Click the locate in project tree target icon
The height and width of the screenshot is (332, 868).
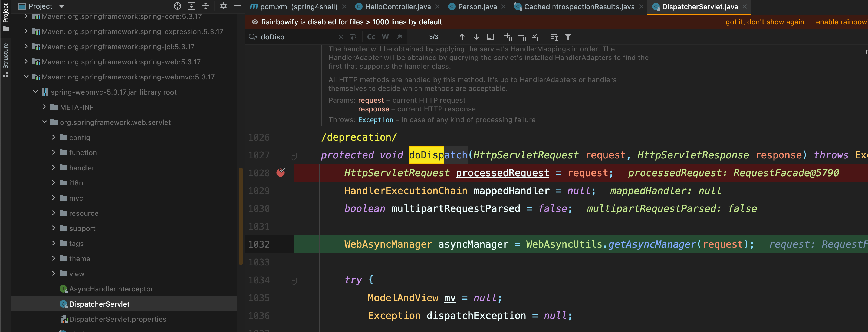tap(177, 6)
